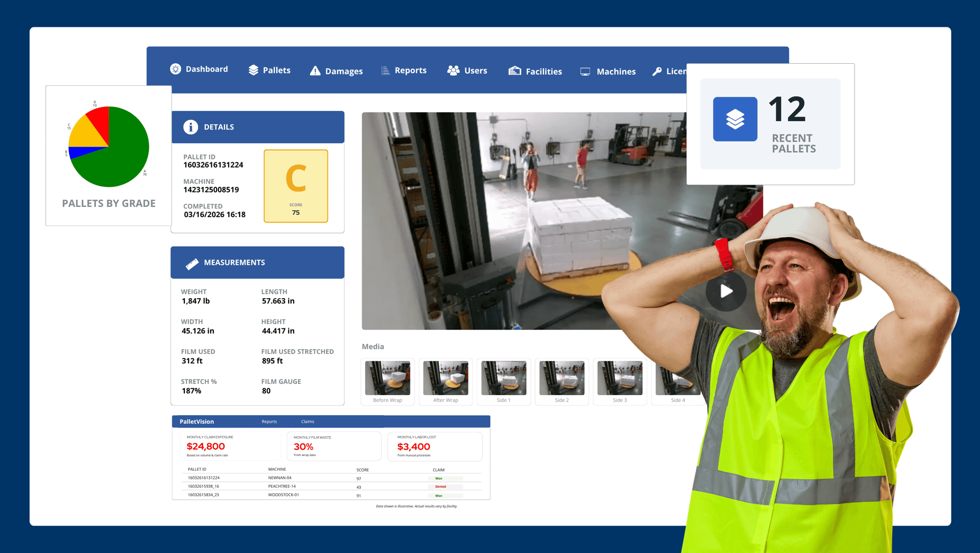Switch to the PalletVision Claims tab
Viewport: 980px width, 553px height.
(308, 422)
